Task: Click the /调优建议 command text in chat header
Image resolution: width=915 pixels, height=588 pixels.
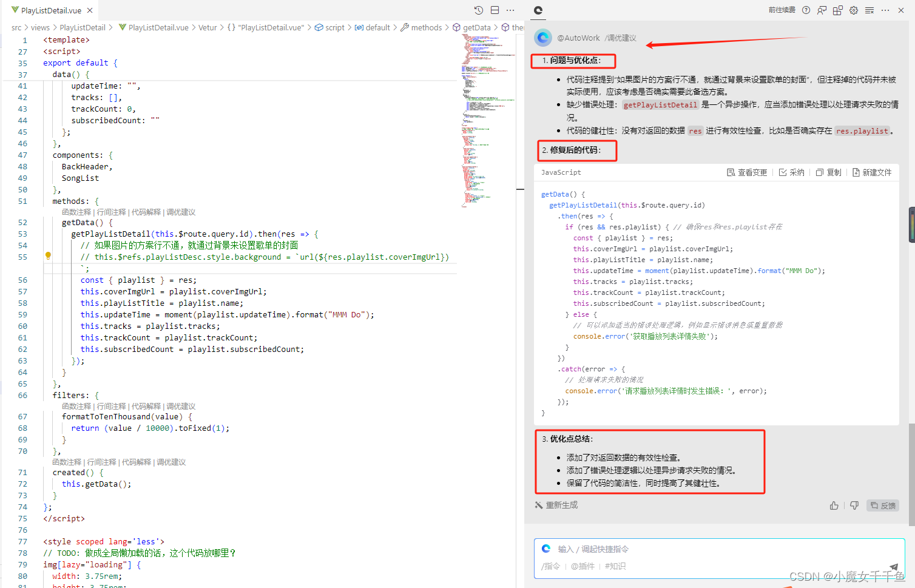Action: (621, 38)
